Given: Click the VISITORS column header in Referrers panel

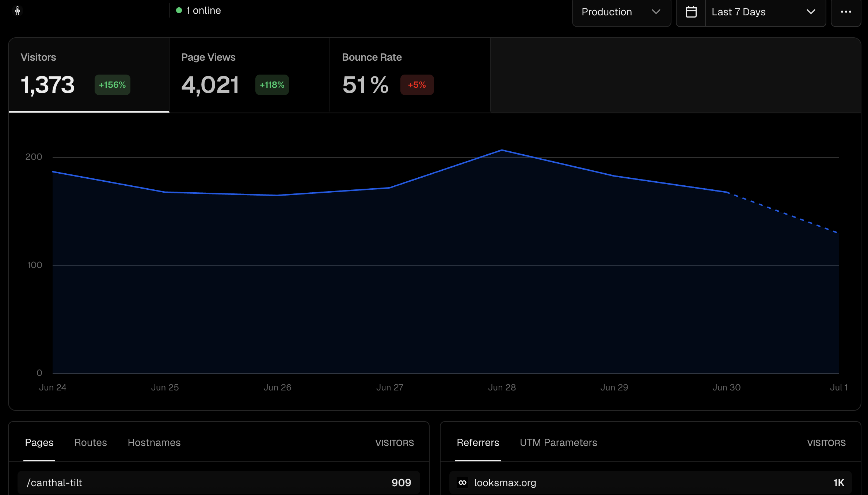Looking at the screenshot, I should [x=827, y=443].
